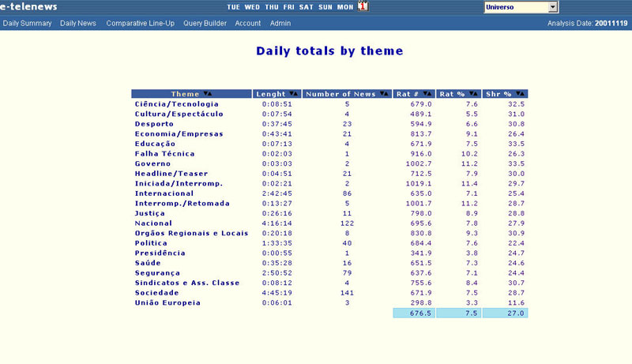Sort Number of News descending arrow

pos(382,93)
